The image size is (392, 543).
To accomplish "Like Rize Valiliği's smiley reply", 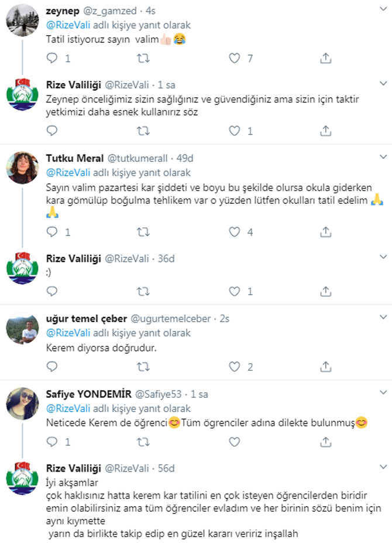I will [234, 291].
